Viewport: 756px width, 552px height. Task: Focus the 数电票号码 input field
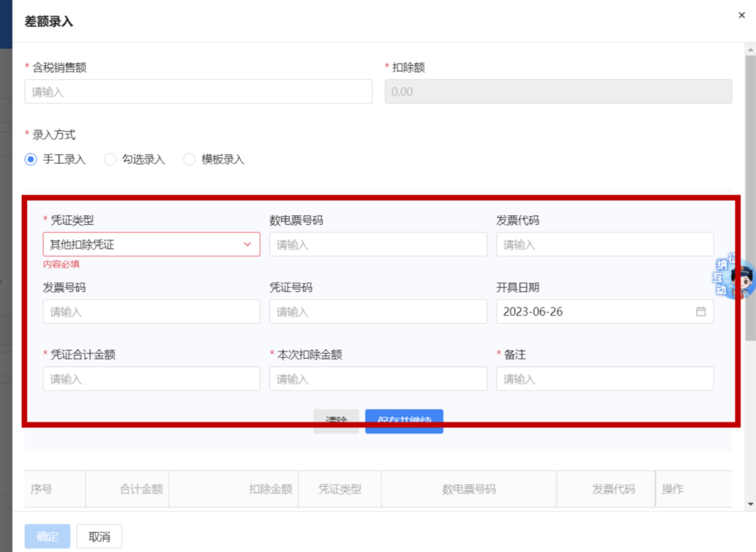point(378,244)
